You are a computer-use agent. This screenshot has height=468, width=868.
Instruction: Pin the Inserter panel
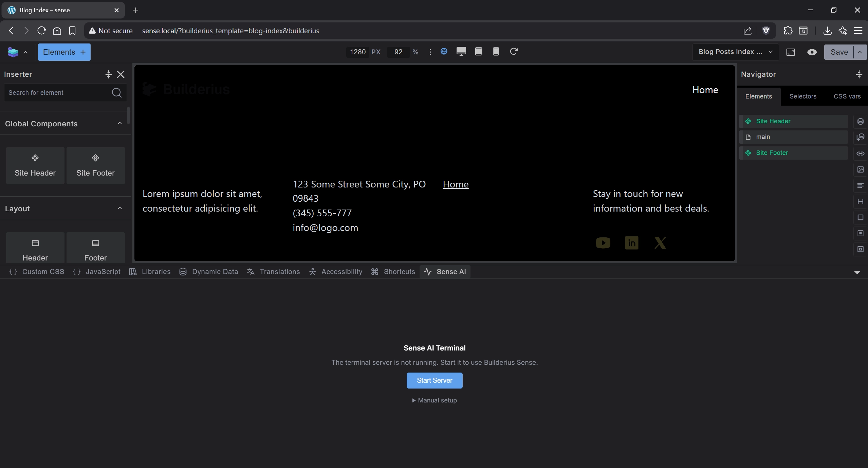[x=108, y=74]
